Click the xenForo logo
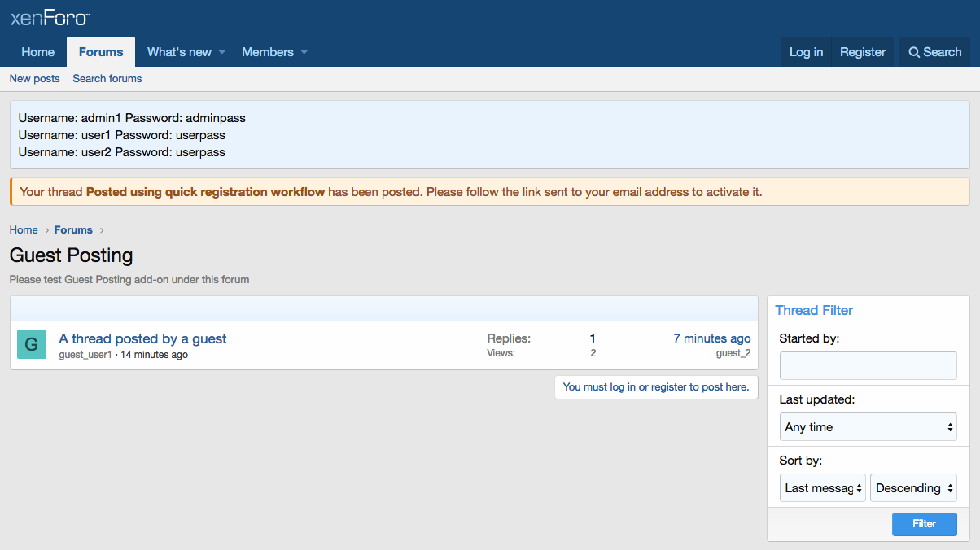Screen dimensions: 980x550 click(50, 18)
